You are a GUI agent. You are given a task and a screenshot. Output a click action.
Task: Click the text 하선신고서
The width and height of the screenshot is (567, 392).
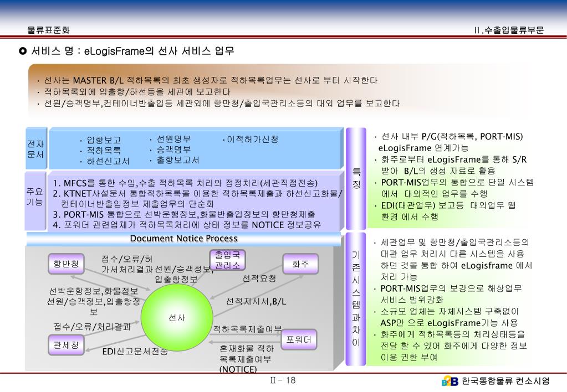pyautogui.click(x=108, y=161)
